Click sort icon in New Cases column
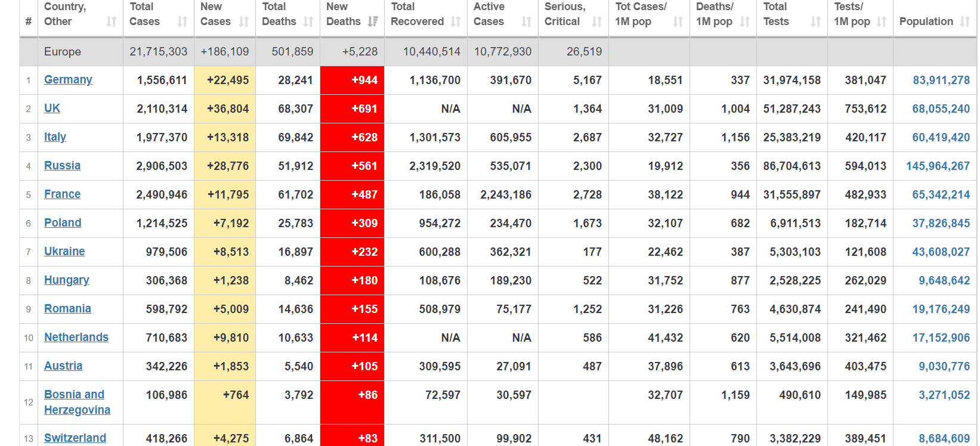Screen dimensions: 980x446 244,22
